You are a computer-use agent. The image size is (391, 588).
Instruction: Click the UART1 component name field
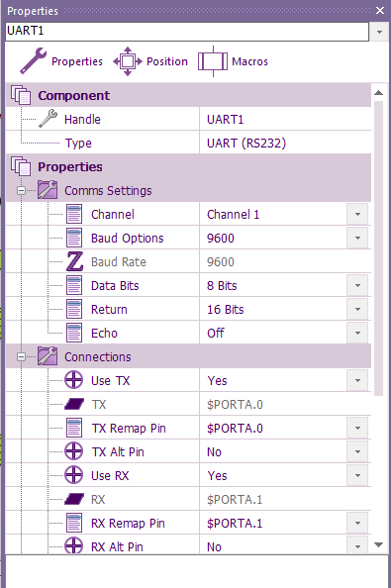[x=187, y=32]
